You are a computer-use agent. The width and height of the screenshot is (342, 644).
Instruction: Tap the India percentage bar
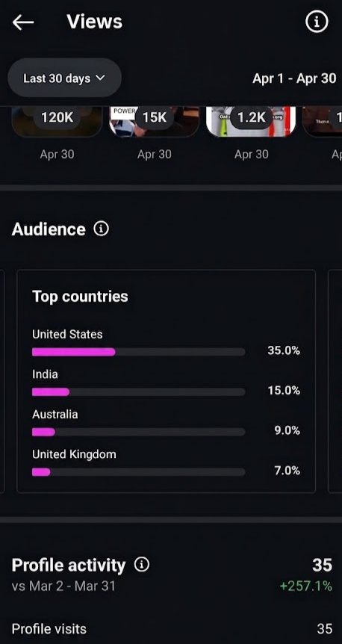139,391
